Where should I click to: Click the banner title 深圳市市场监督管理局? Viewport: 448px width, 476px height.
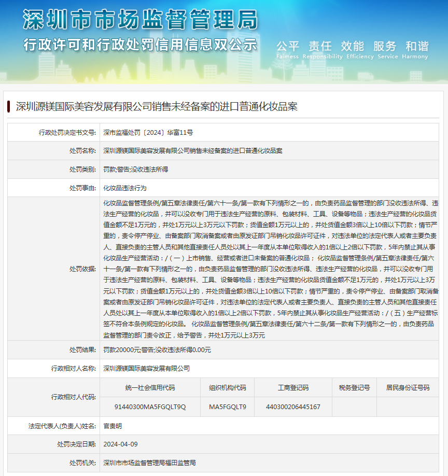(x=140, y=19)
